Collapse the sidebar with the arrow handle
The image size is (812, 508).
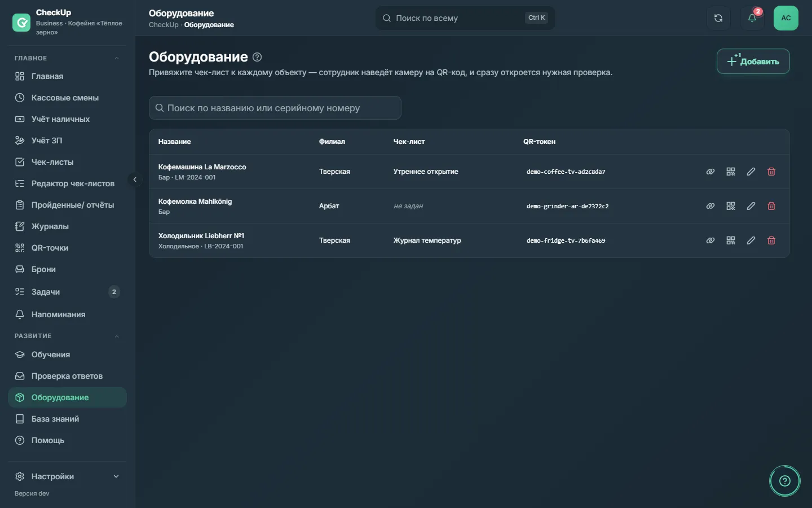click(135, 179)
